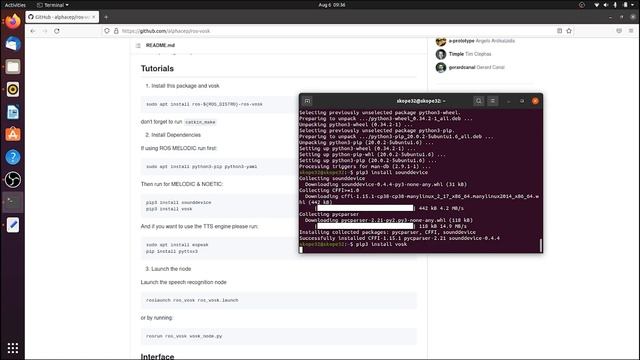Close the GitHub browser tab
Image resolution: width=640 pixels, height=360 pixels.
pyautogui.click(x=94, y=17)
